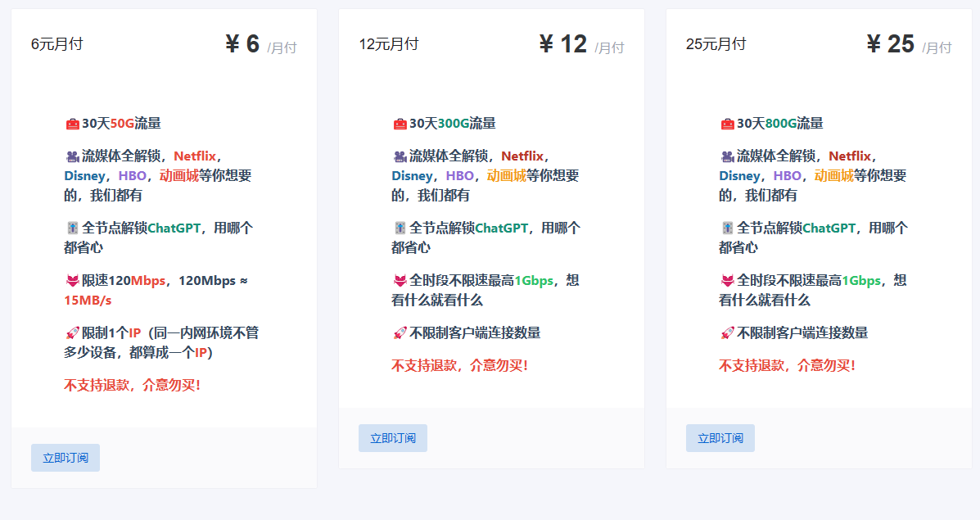Click the briefcase icon in 12元 plan
This screenshot has height=520, width=980.
400,124
